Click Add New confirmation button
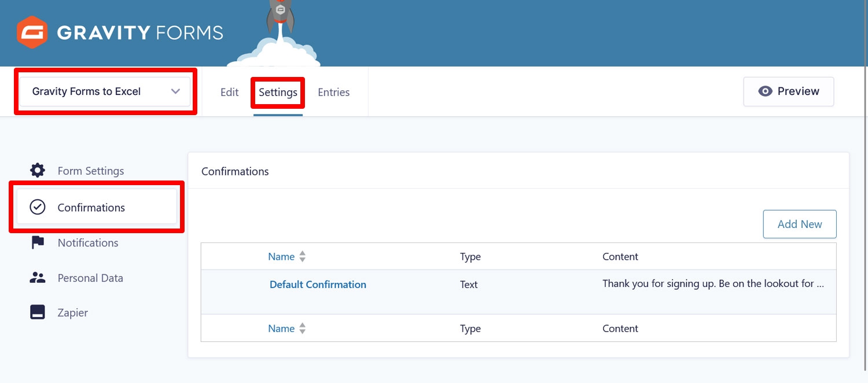 (800, 224)
